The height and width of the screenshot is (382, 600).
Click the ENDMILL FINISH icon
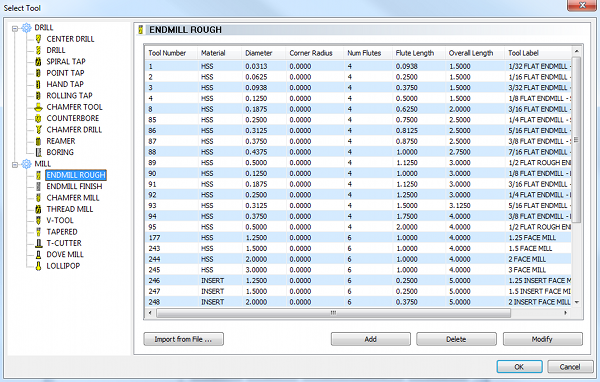tap(38, 186)
